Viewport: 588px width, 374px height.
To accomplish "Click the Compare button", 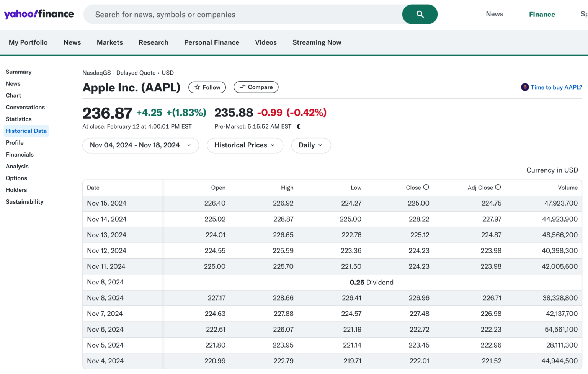I will pyautogui.click(x=256, y=87).
